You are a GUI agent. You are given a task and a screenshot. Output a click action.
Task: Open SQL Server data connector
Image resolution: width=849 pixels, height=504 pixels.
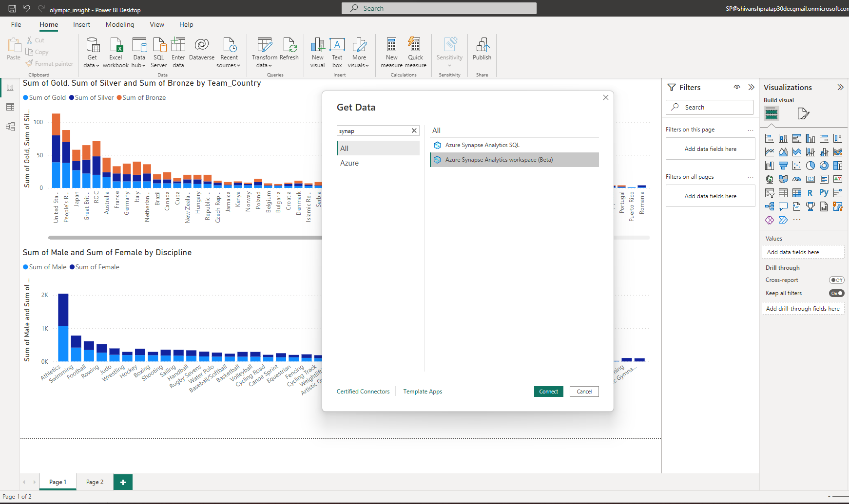pos(159,53)
